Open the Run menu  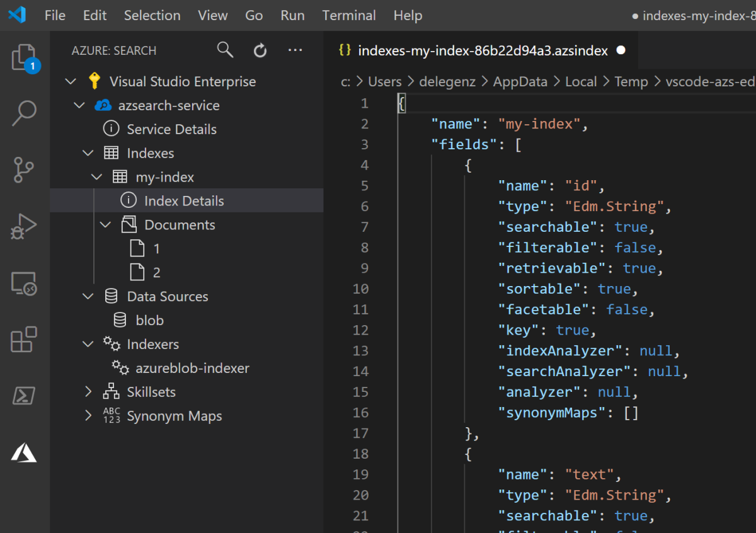point(293,15)
